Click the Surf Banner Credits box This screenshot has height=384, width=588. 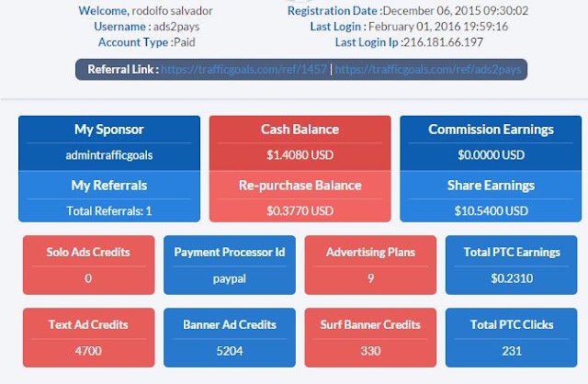click(x=370, y=337)
